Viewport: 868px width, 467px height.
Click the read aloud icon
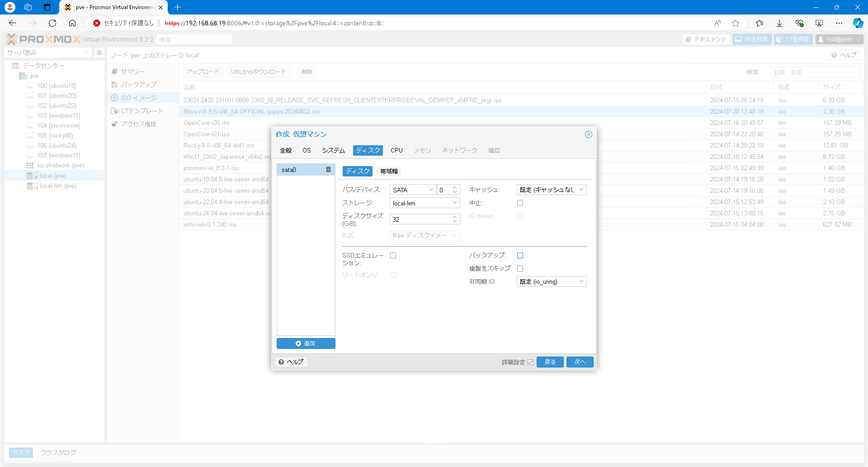click(x=717, y=23)
